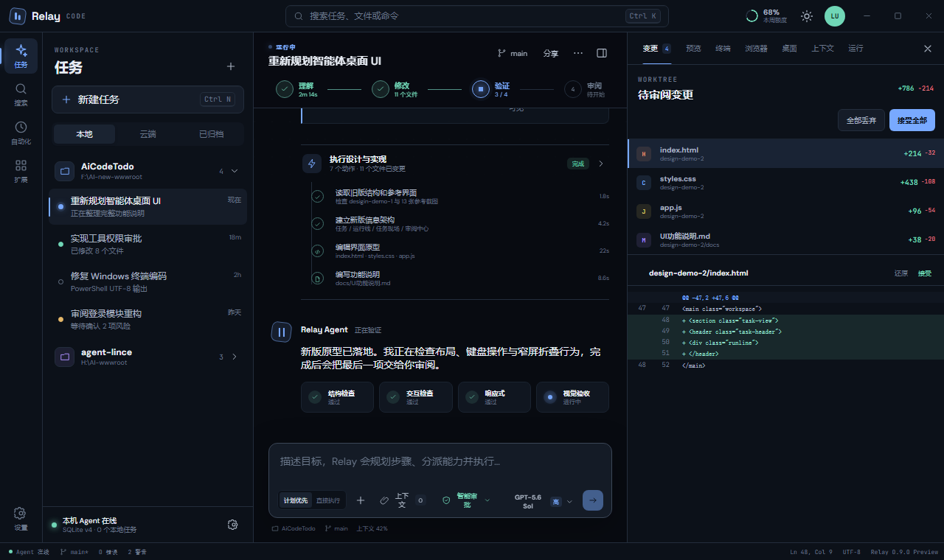The image size is (944, 560).
Task: Open the 上下文 tab
Action: pyautogui.click(x=822, y=49)
